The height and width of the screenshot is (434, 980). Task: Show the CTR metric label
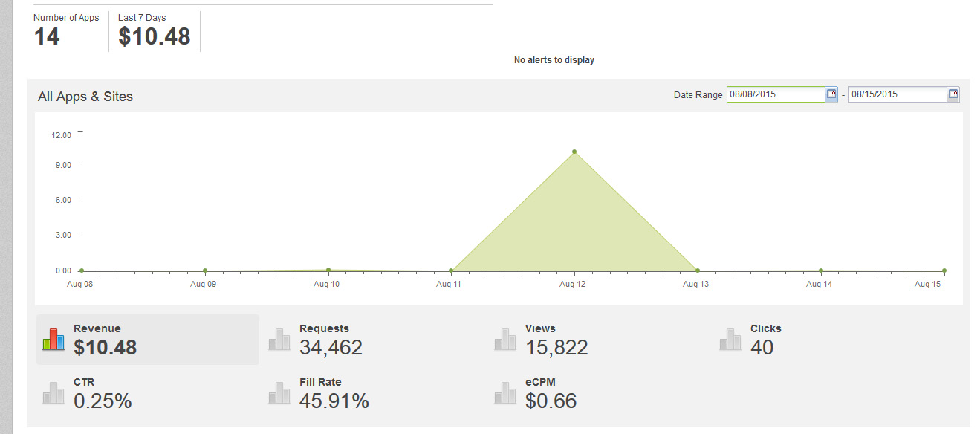point(83,382)
